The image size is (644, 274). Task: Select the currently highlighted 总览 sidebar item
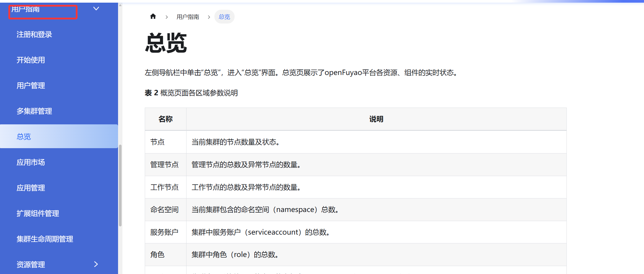[23, 136]
